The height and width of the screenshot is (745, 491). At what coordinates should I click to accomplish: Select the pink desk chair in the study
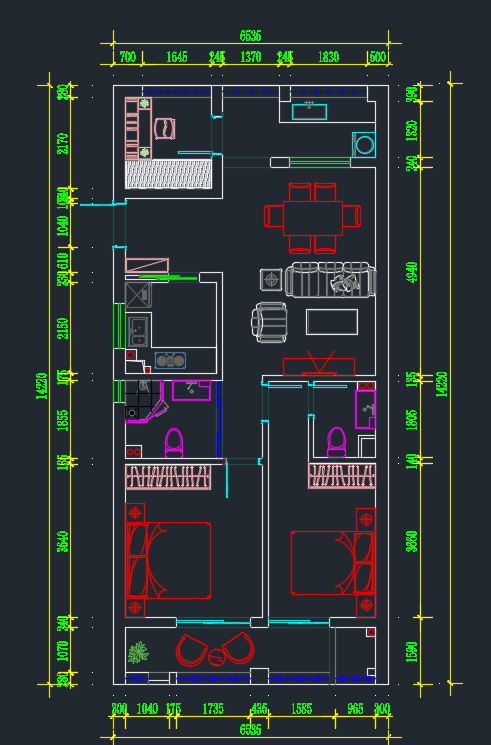[x=164, y=129]
